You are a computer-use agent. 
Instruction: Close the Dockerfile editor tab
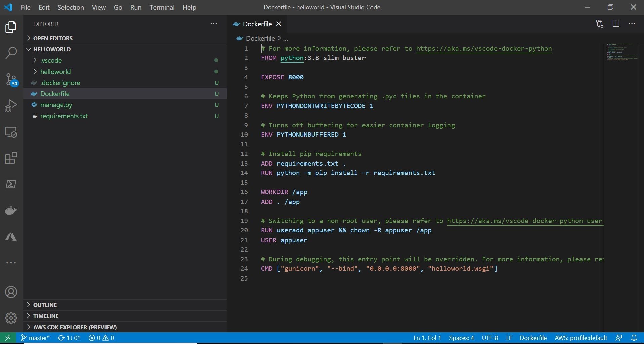click(279, 24)
